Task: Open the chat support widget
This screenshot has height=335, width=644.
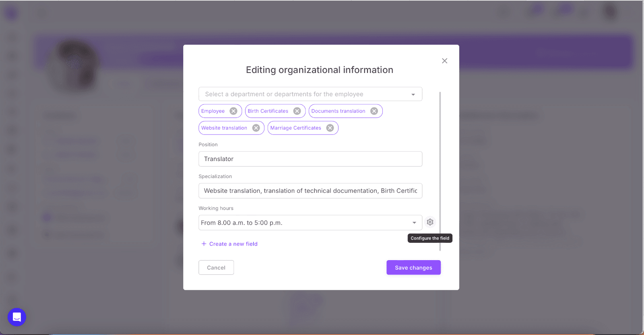Action: pyautogui.click(x=17, y=317)
